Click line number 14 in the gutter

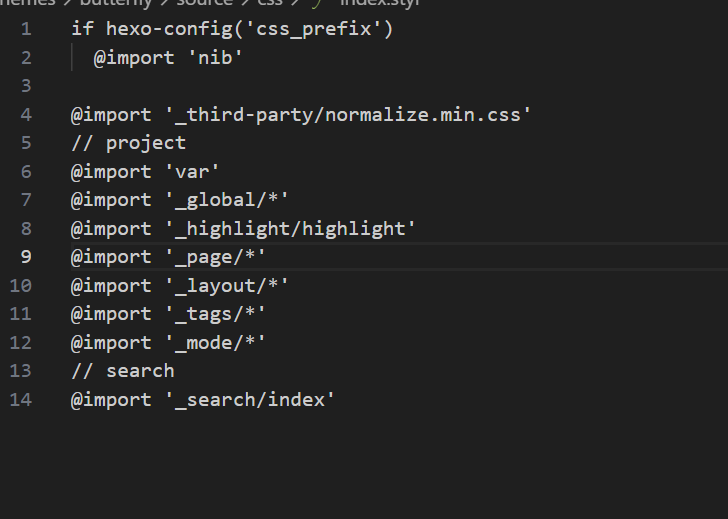(20, 399)
